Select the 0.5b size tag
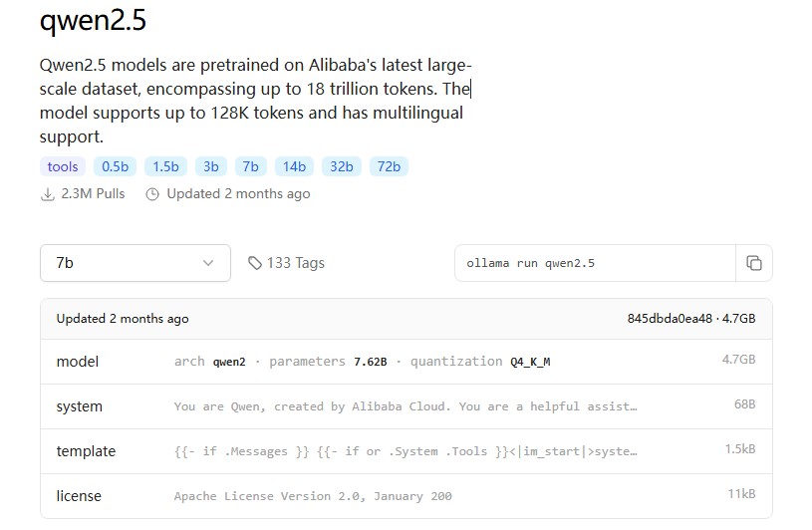Image resolution: width=812 pixels, height=530 pixels. 115,166
